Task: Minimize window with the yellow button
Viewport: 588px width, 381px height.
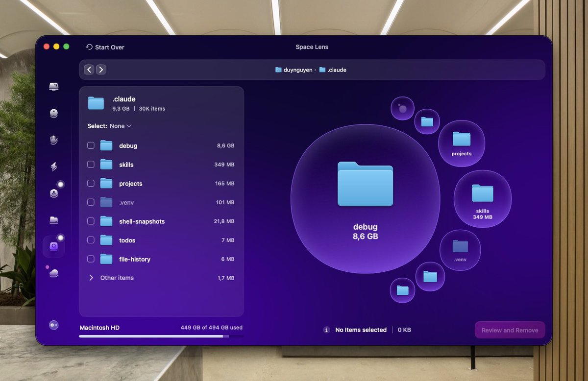Action: pyautogui.click(x=56, y=47)
